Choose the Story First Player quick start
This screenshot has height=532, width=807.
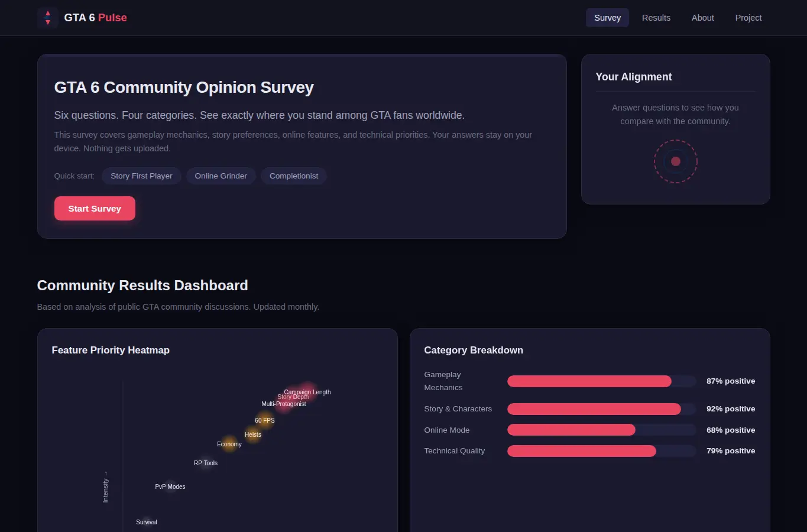click(x=141, y=176)
